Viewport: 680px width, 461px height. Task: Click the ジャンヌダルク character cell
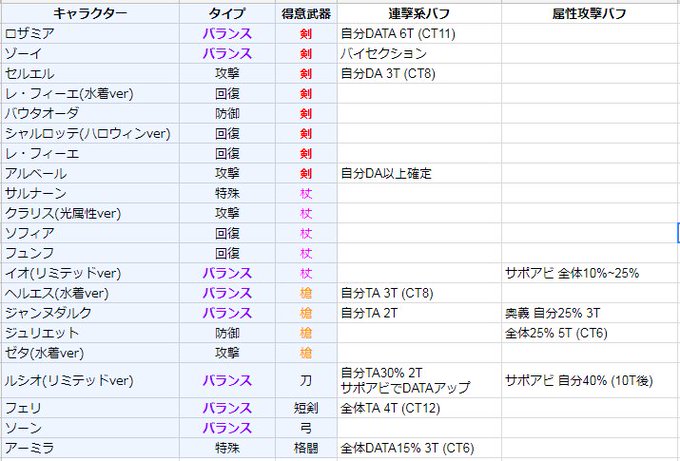(90, 313)
